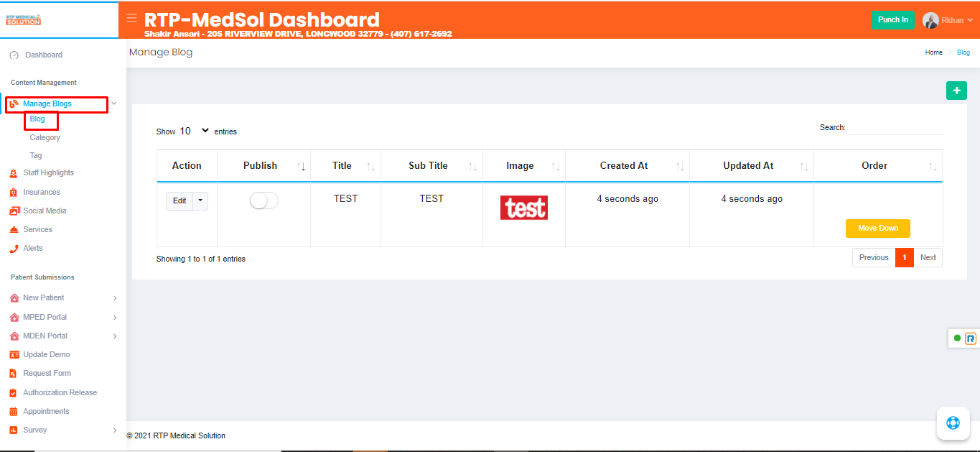Open Appointments in the sidebar

(46, 412)
